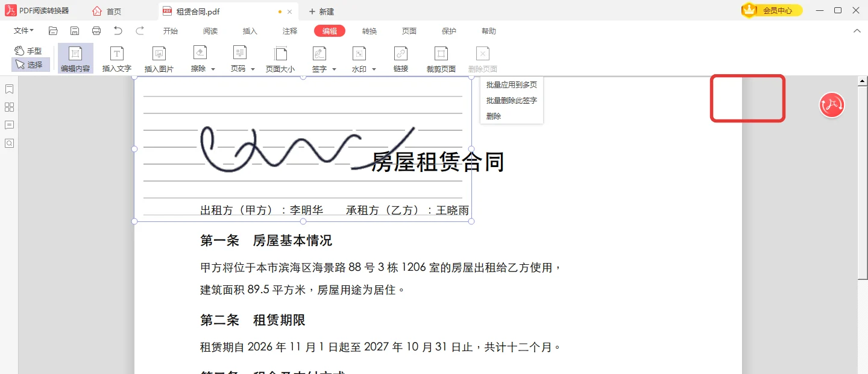868x374 pixels.
Task: Switch to the 开始 ribbon tab
Action: [171, 31]
